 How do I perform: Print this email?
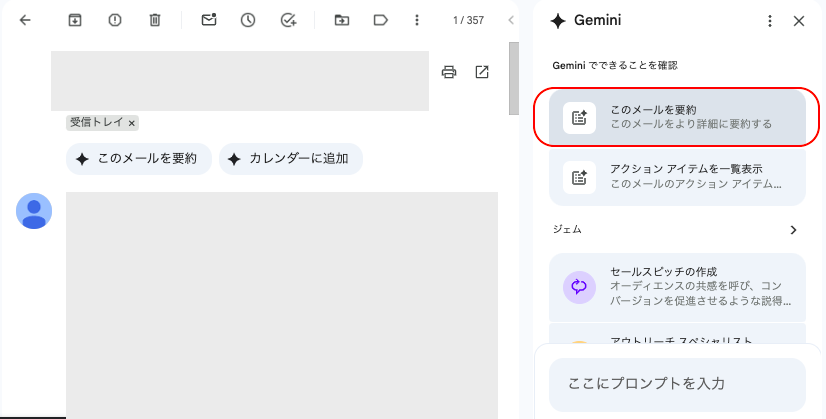[449, 72]
